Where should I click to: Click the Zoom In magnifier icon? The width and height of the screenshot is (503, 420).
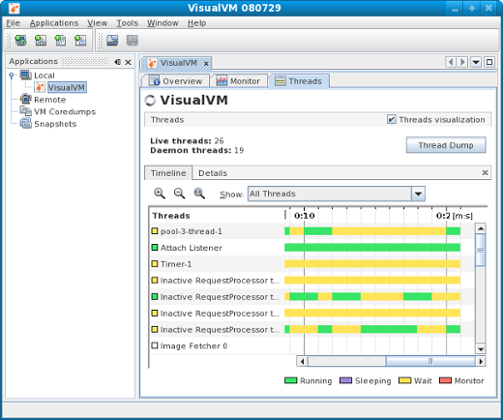point(159,193)
